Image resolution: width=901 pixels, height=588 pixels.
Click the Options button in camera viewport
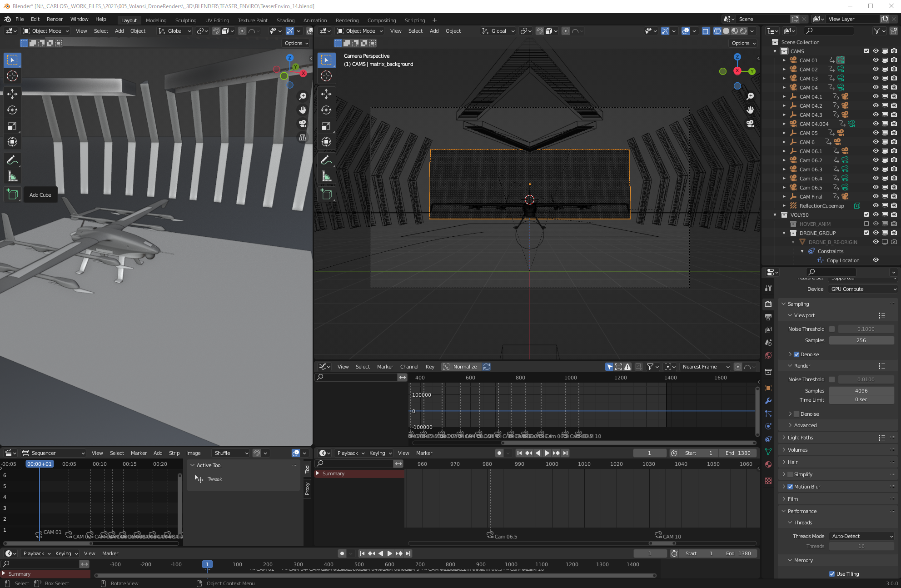[743, 43]
